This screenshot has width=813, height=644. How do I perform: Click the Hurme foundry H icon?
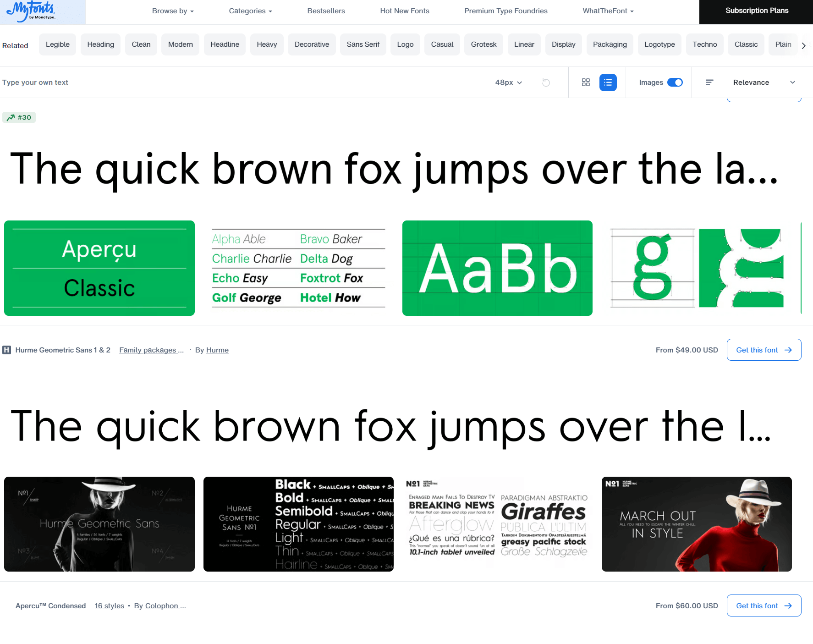tap(7, 350)
